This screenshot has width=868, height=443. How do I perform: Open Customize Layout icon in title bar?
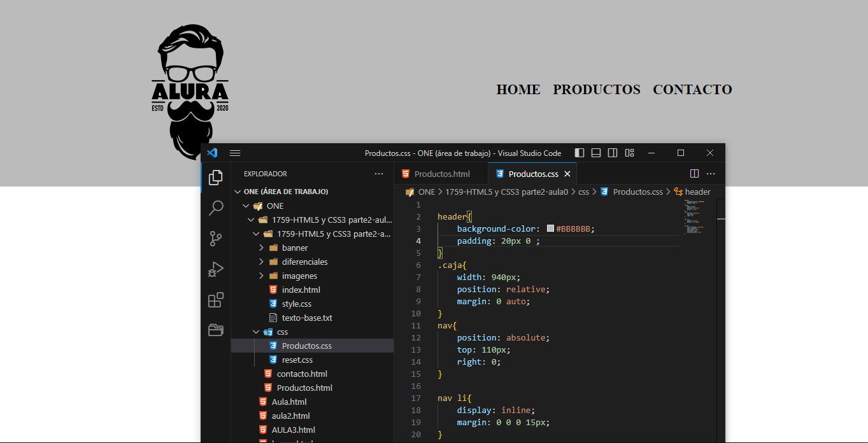[x=629, y=153]
